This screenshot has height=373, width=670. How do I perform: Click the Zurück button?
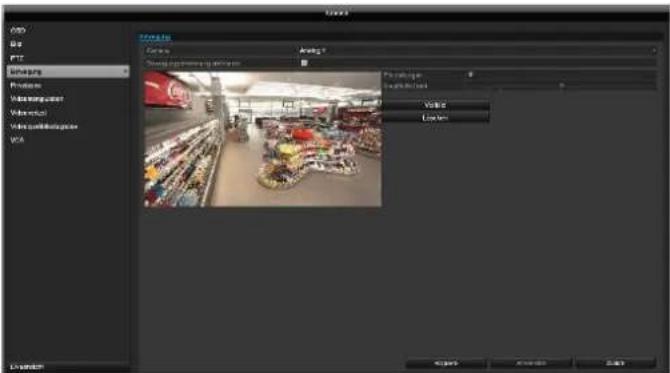[615, 363]
